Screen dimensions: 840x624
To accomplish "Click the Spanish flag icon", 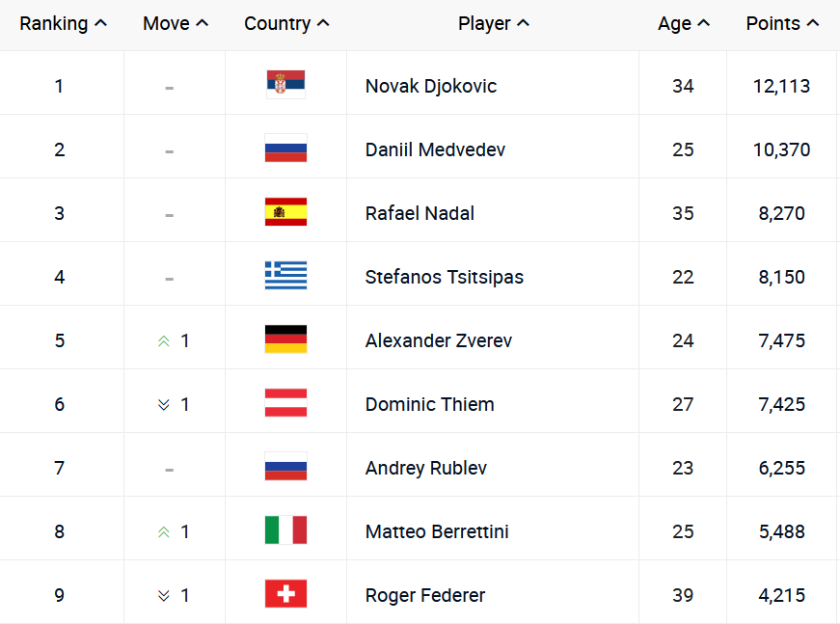I will coord(285,212).
